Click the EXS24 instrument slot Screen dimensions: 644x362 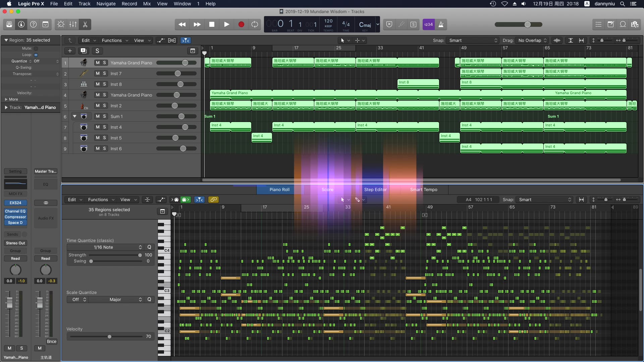[x=15, y=203]
